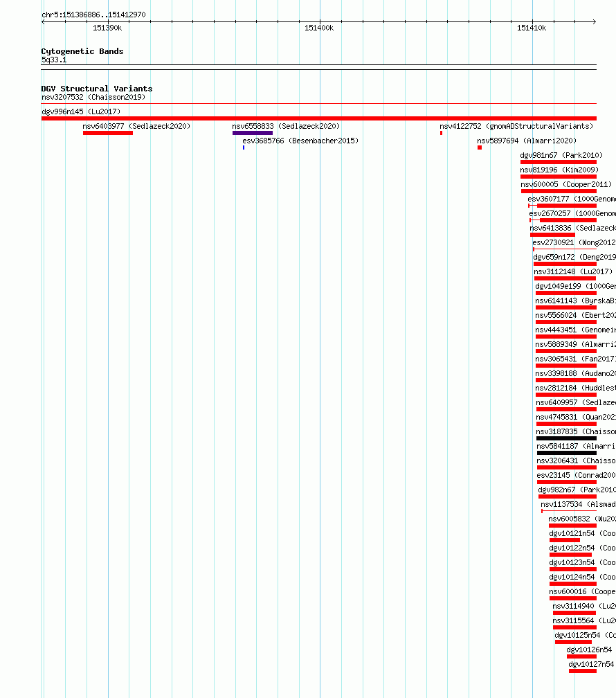Select nsv5566024 variant label

click(x=575, y=316)
